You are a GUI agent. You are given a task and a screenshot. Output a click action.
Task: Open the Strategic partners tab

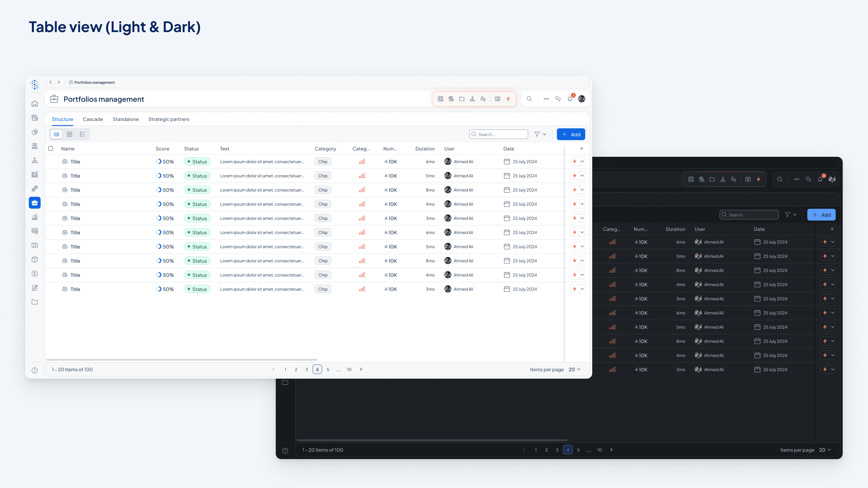tap(168, 119)
